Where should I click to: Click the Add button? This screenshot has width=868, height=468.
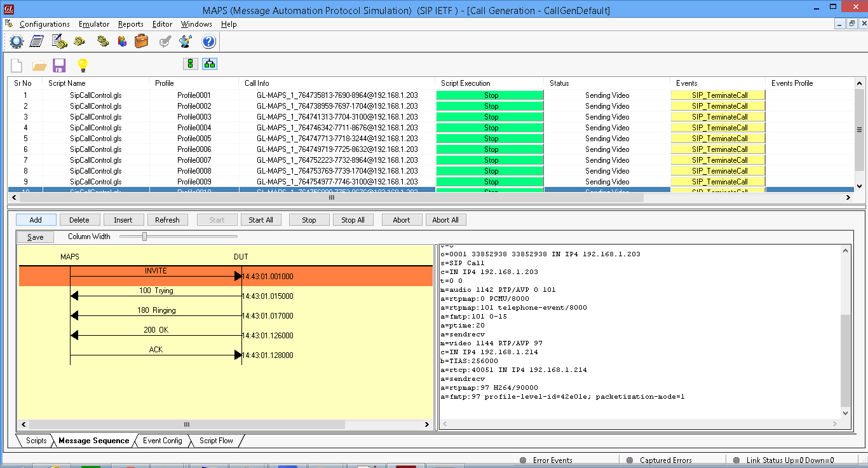coord(36,220)
